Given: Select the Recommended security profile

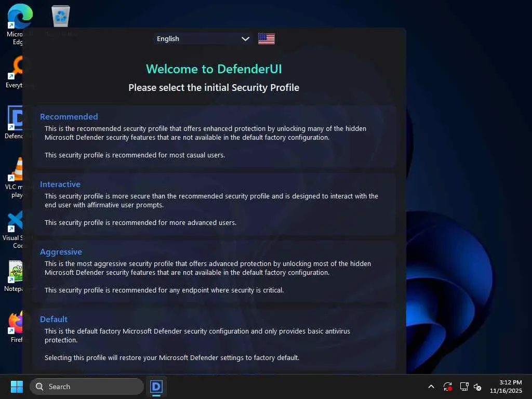Looking at the screenshot, I should tap(215, 137).
